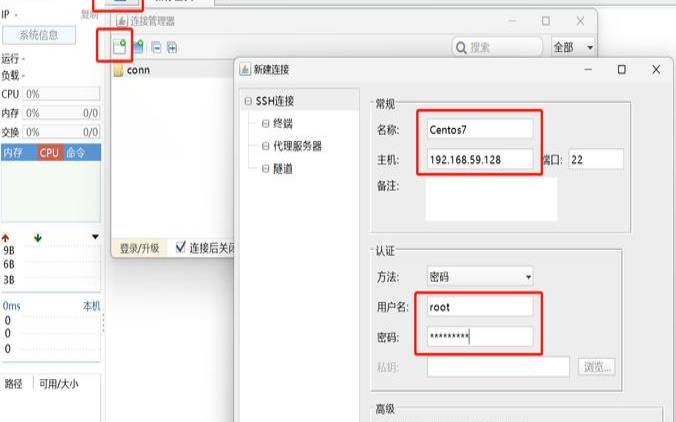Click the 私钥 private key path field
The height and width of the screenshot is (422, 676).
tap(498, 367)
